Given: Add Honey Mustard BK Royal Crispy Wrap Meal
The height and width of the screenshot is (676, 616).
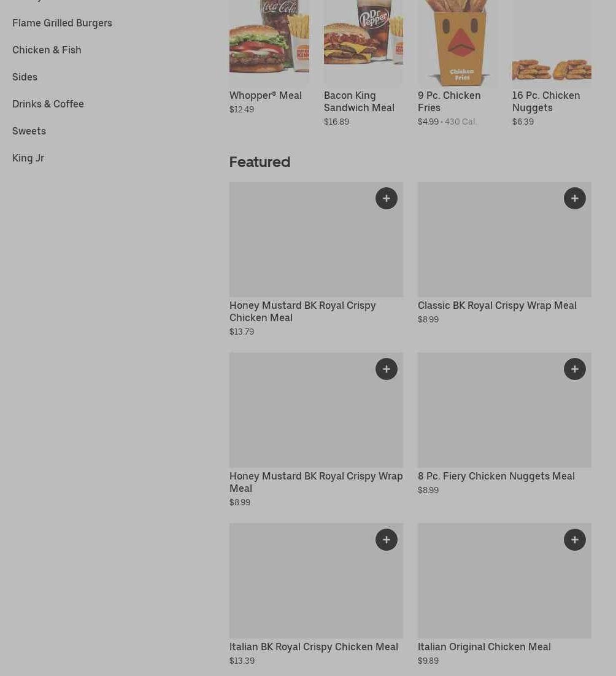Looking at the screenshot, I should click(387, 369).
